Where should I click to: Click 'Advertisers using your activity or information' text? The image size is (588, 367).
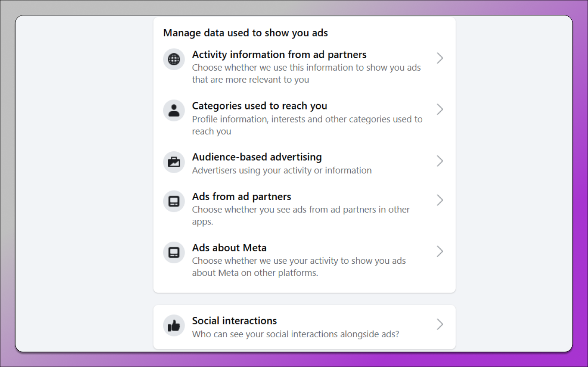tap(282, 171)
